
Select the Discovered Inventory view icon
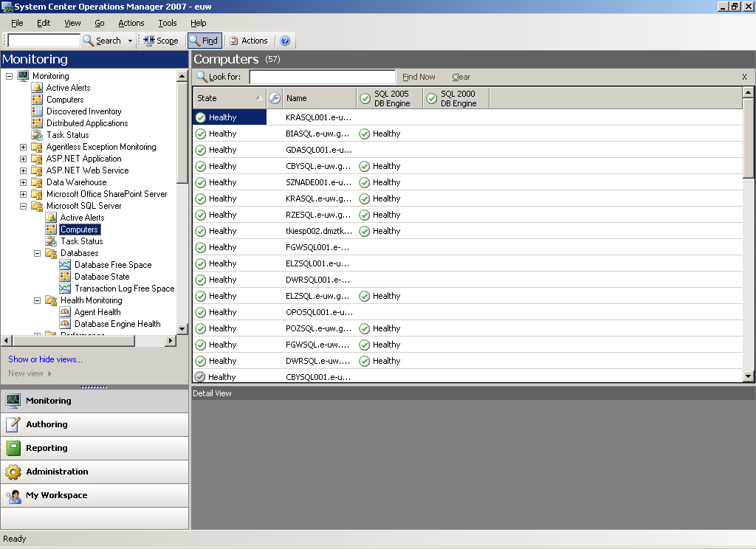tap(37, 111)
